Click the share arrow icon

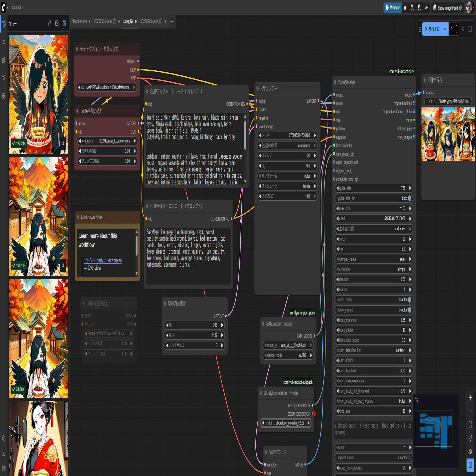pos(426,8)
